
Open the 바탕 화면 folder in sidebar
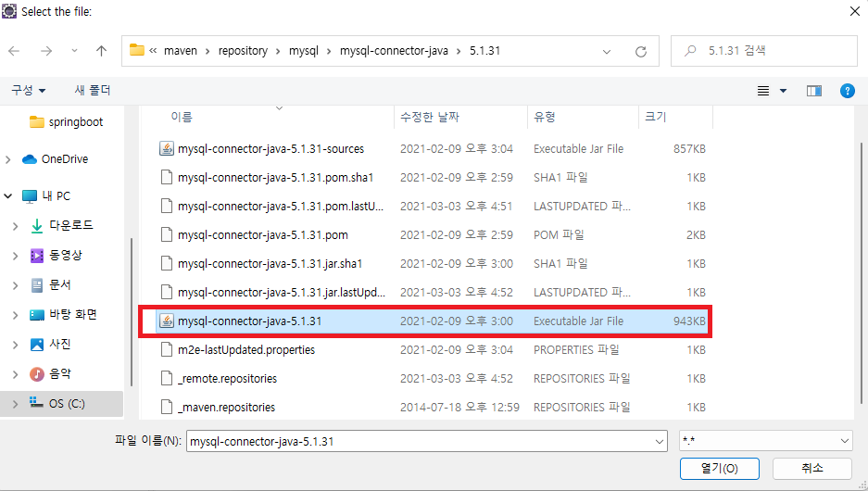[64, 314]
